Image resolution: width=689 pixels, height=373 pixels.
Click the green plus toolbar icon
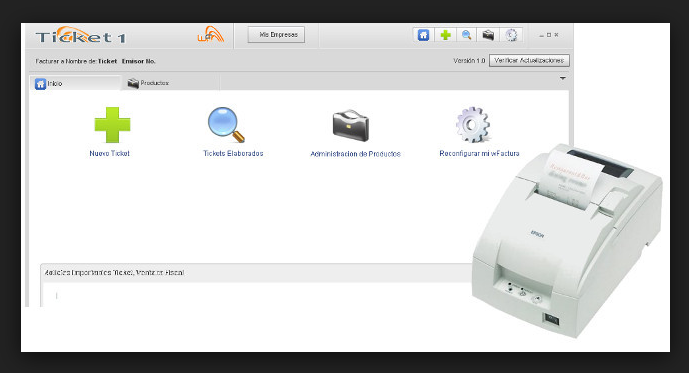[446, 35]
